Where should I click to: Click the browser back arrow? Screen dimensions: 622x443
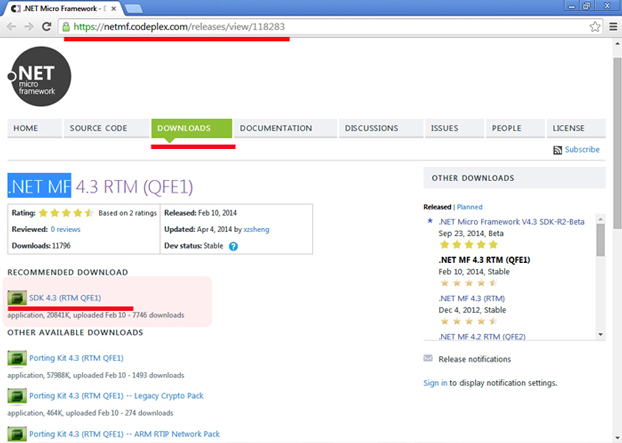12,27
